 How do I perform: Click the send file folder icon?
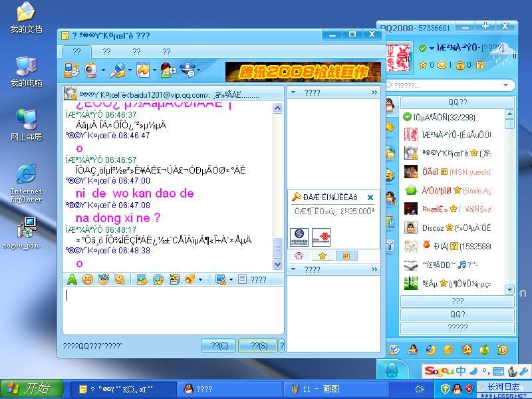(x=143, y=70)
